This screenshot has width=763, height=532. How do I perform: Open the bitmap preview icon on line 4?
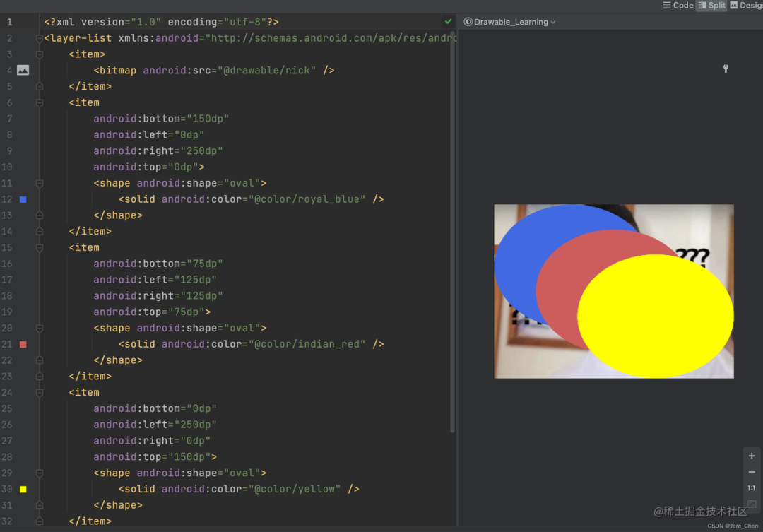23,70
